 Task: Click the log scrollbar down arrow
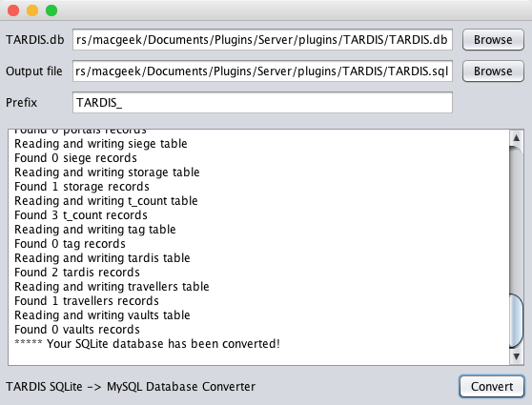coord(517,356)
